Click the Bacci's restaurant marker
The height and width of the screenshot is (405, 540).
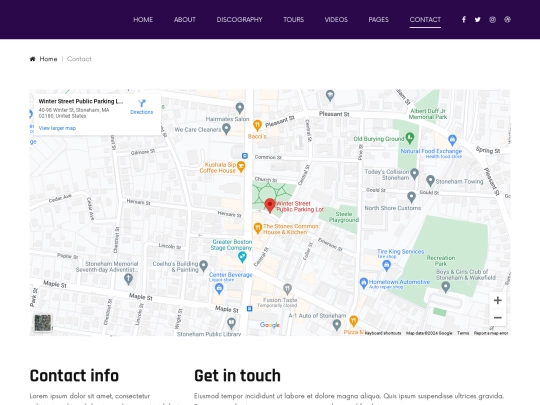point(257,125)
